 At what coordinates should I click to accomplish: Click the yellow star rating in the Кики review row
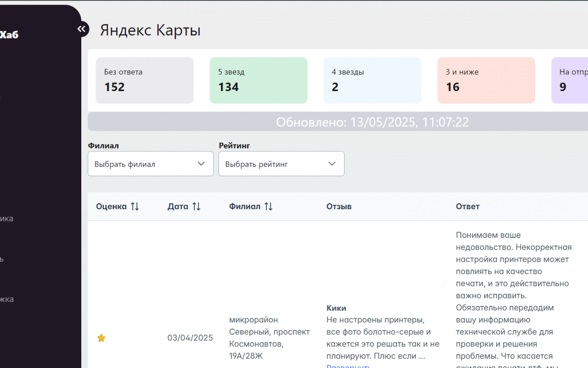[102, 338]
